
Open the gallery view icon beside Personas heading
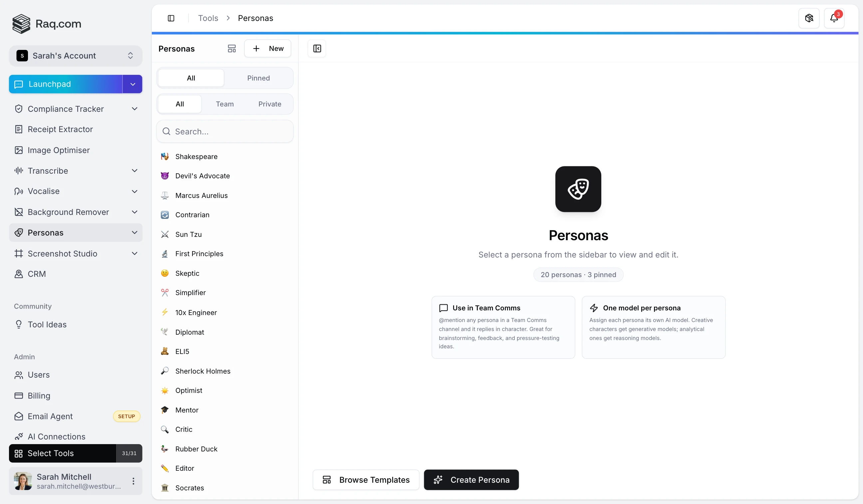pos(231,48)
